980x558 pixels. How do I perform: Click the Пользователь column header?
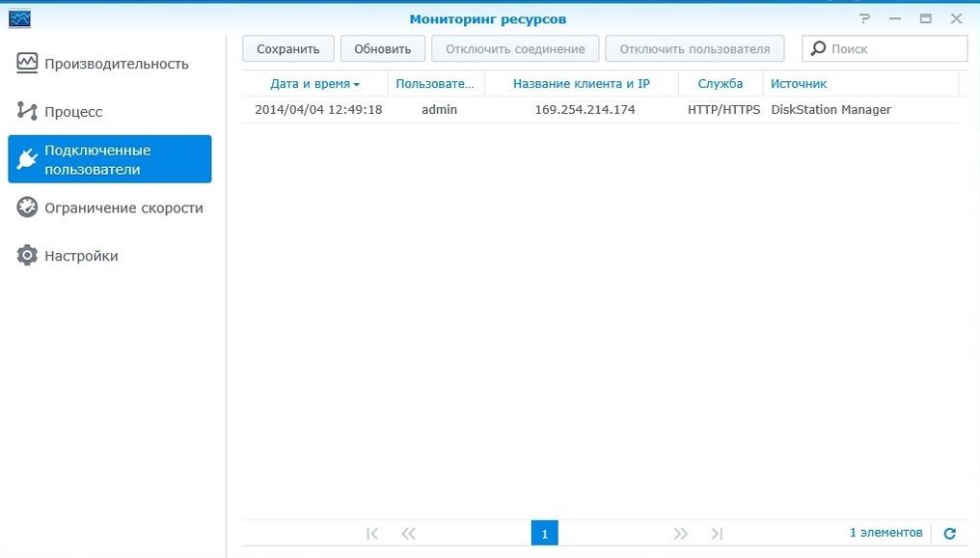coord(435,84)
